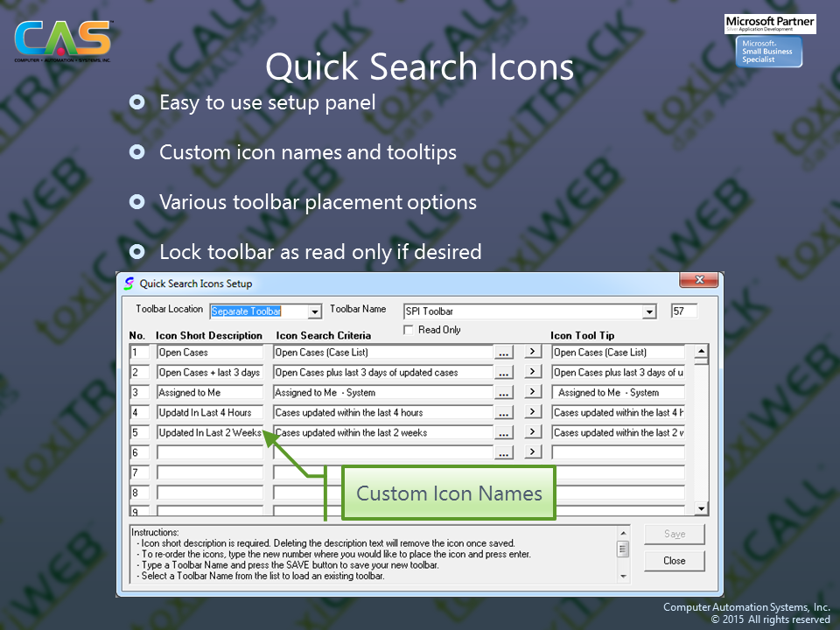
Task: Click the arrow button on row 4
Action: 532,413
